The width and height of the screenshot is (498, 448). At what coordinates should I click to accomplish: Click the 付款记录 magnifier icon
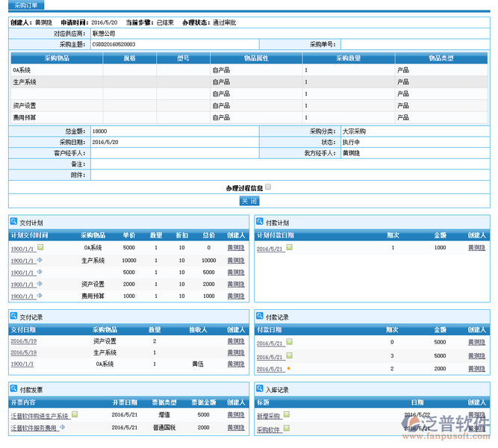[x=260, y=316]
